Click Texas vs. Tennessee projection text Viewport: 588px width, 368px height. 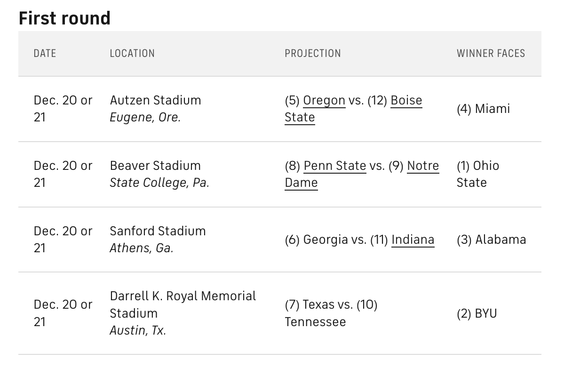coord(331,305)
